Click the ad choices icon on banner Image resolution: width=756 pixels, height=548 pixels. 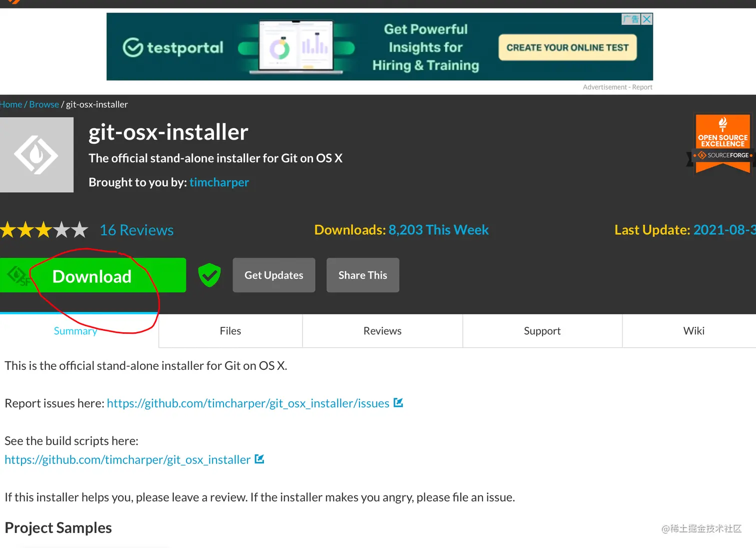pos(631,19)
